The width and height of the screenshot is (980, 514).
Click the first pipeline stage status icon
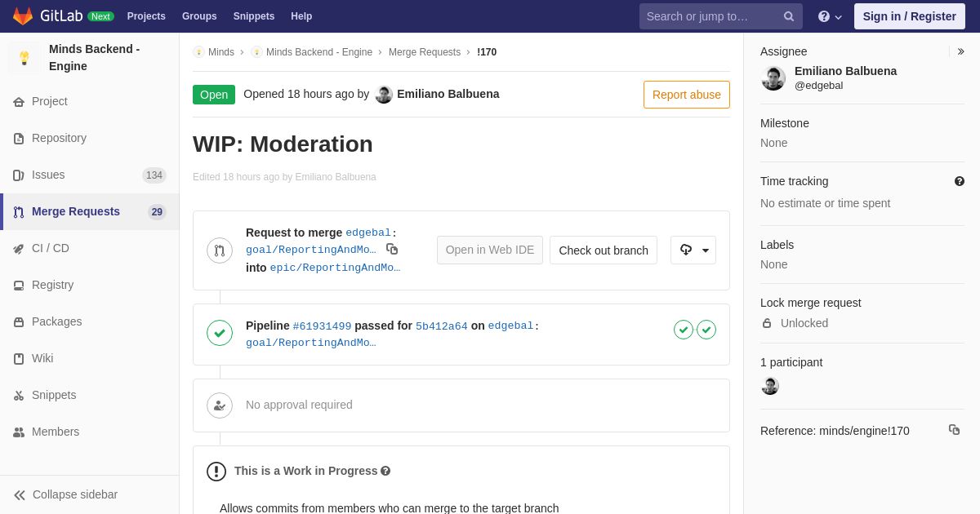684,330
